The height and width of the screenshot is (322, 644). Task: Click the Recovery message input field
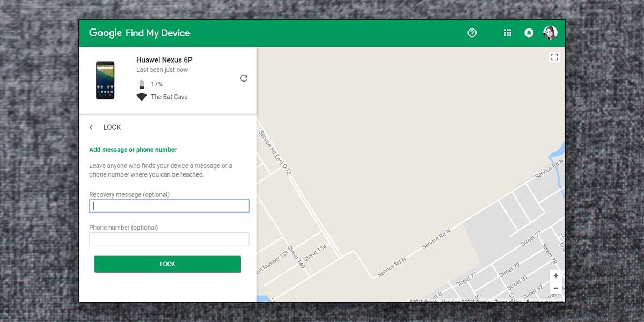pos(169,206)
